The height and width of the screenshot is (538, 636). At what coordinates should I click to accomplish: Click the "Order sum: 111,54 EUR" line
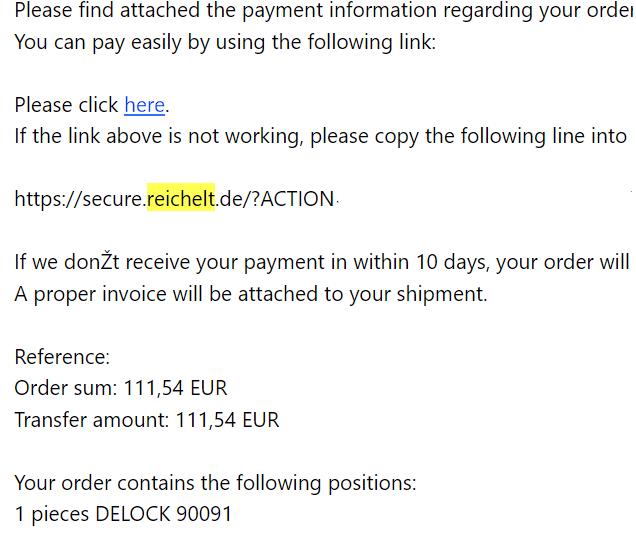(120, 388)
